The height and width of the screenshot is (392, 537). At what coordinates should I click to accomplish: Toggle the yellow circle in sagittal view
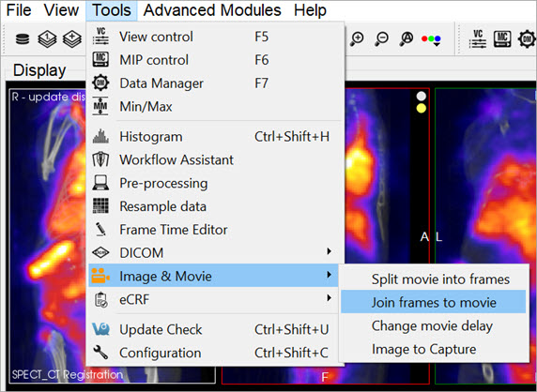pos(422,109)
